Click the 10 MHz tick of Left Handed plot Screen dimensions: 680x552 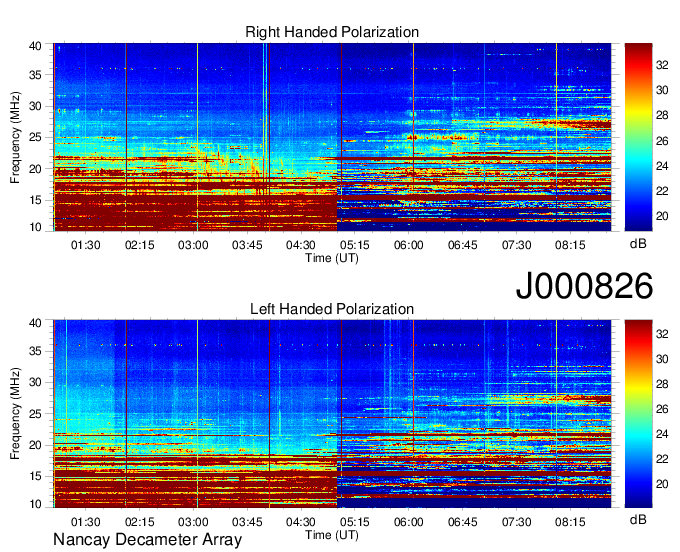[35, 504]
